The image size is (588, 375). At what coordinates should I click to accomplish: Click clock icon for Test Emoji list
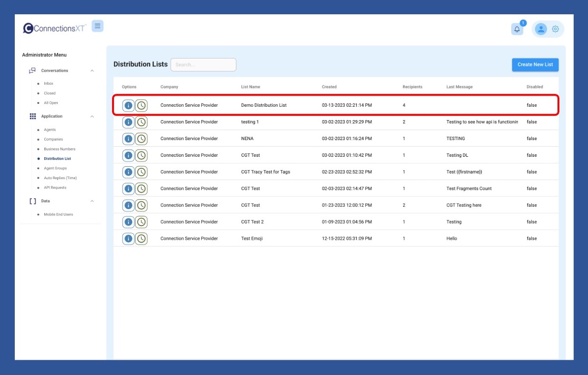tap(141, 239)
